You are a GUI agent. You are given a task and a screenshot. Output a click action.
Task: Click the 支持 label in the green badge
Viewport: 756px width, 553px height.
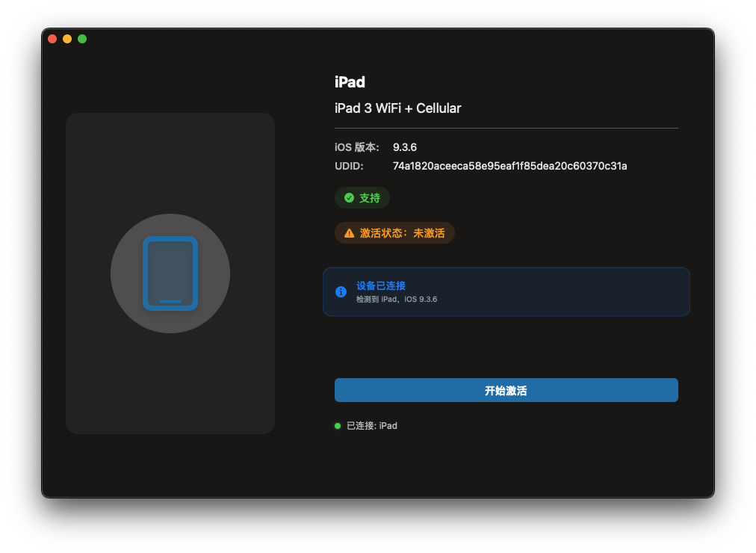pyautogui.click(x=370, y=198)
